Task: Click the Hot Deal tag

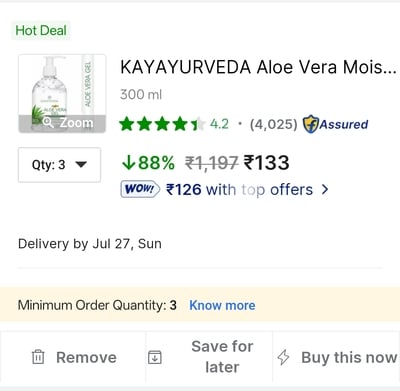Action: pyautogui.click(x=41, y=30)
